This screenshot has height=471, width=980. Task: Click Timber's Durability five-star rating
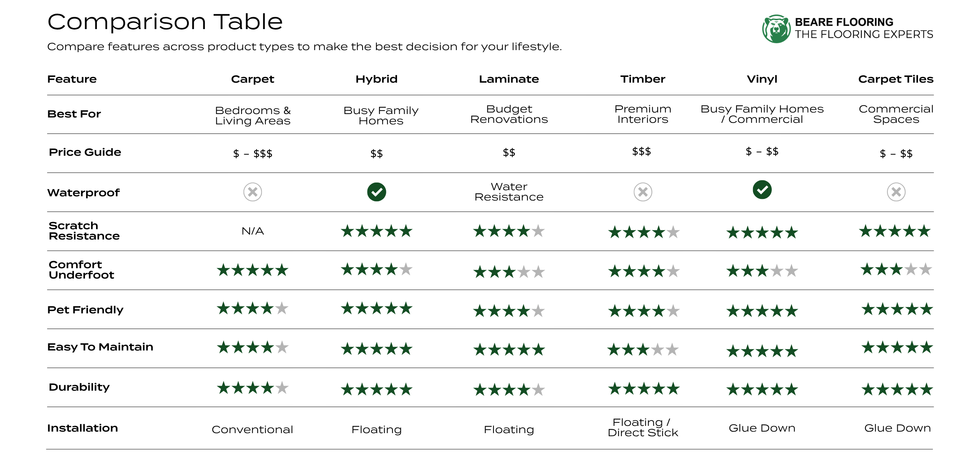pyautogui.click(x=644, y=389)
